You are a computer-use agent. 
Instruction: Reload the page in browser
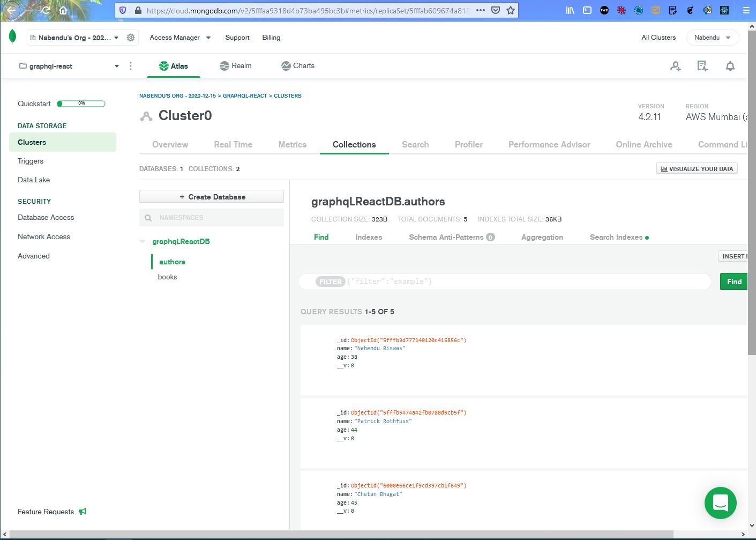[46, 10]
